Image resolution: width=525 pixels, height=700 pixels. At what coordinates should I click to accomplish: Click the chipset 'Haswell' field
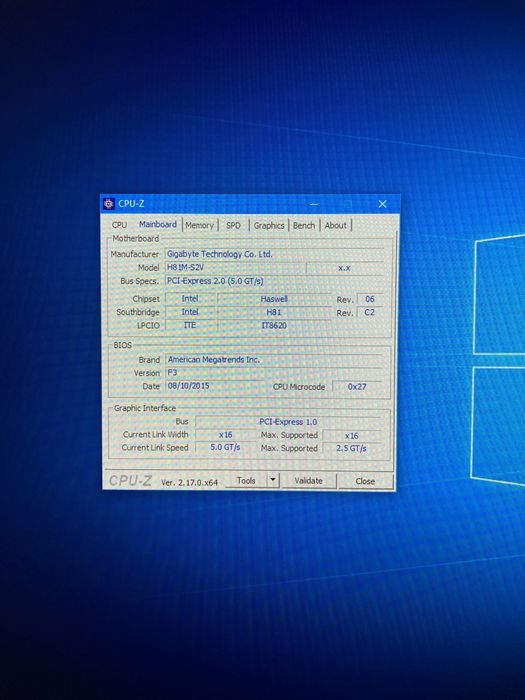[x=274, y=299]
